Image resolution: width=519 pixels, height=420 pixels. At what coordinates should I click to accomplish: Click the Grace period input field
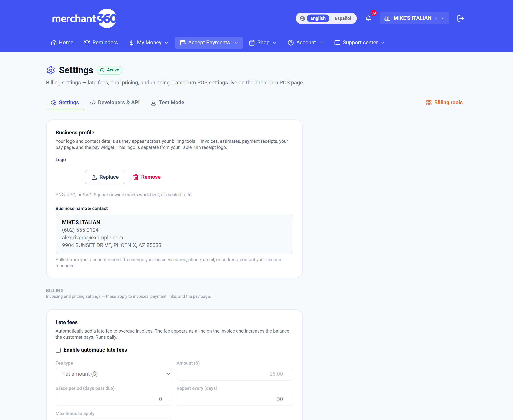[x=114, y=399]
